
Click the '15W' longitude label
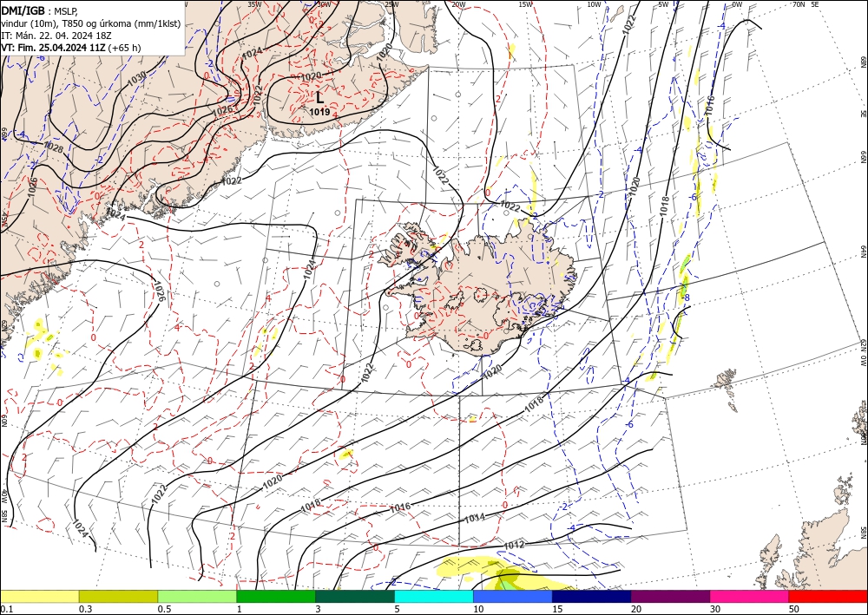coord(526,4)
